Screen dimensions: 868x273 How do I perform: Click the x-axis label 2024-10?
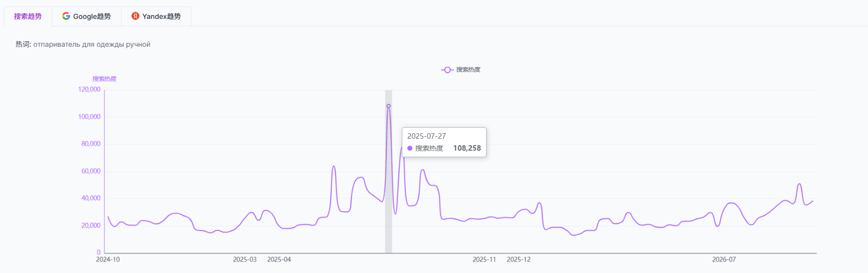click(108, 260)
